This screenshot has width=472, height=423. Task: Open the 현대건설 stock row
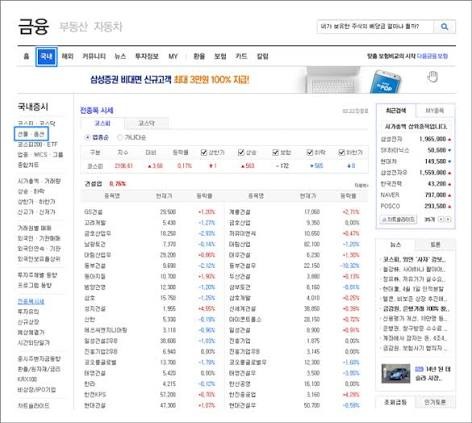pos(95,405)
